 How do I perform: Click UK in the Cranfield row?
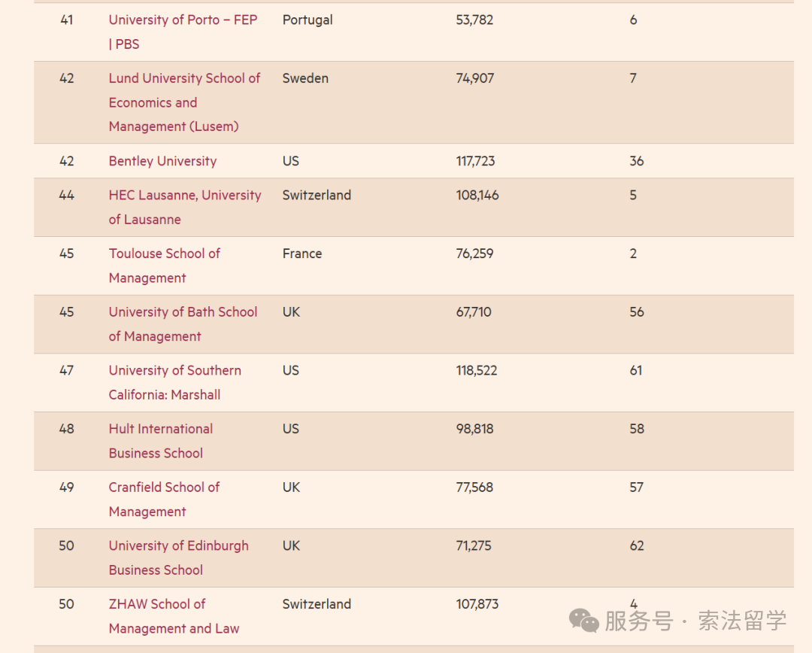click(x=291, y=487)
